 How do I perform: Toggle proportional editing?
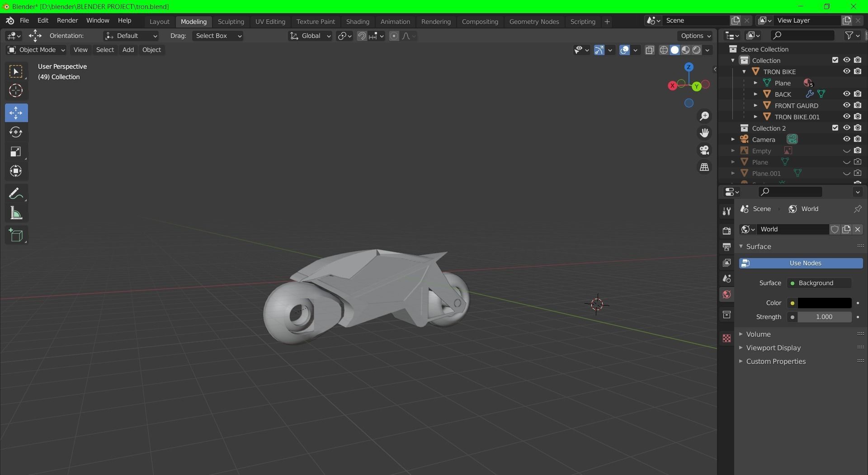tap(394, 36)
